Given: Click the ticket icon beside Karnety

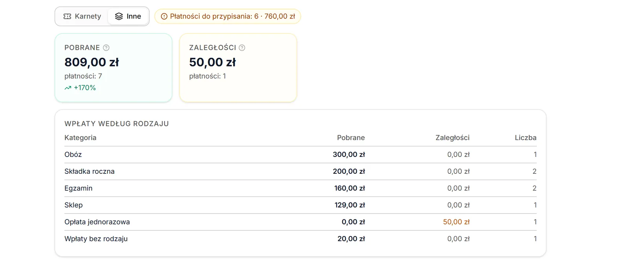Looking at the screenshot, I should [68, 16].
